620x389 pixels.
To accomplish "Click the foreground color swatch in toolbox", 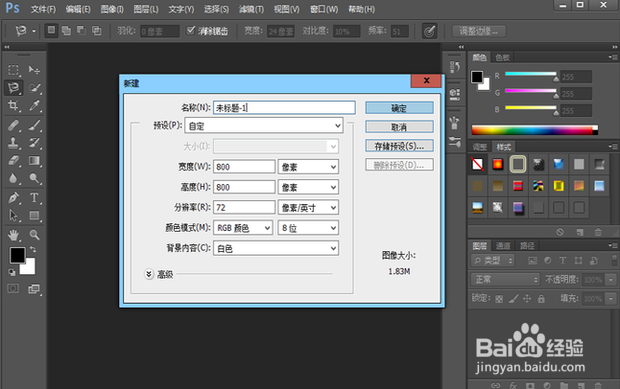I will [17, 255].
